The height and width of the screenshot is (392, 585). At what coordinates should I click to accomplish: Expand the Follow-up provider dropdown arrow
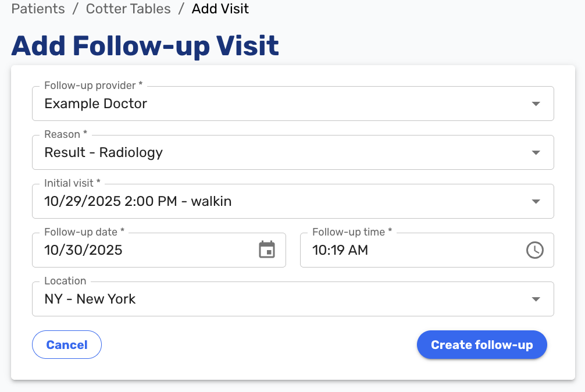pos(535,104)
